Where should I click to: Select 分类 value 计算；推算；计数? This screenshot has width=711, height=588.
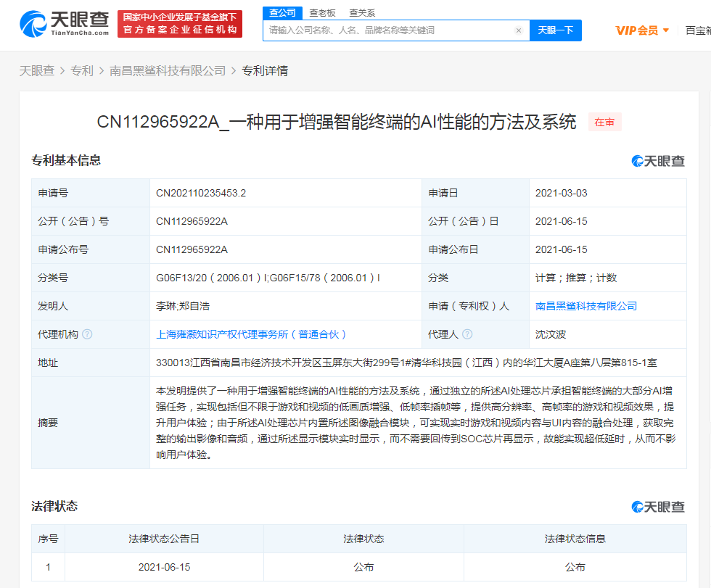576,278
